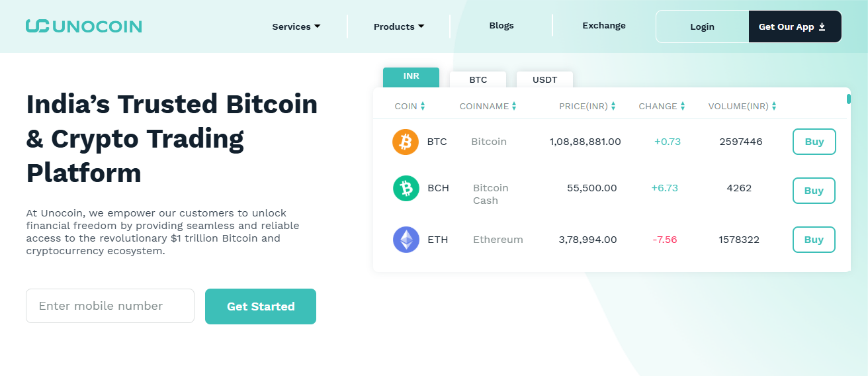
Task: Sort table by COINNAME arrows
Action: click(x=514, y=106)
